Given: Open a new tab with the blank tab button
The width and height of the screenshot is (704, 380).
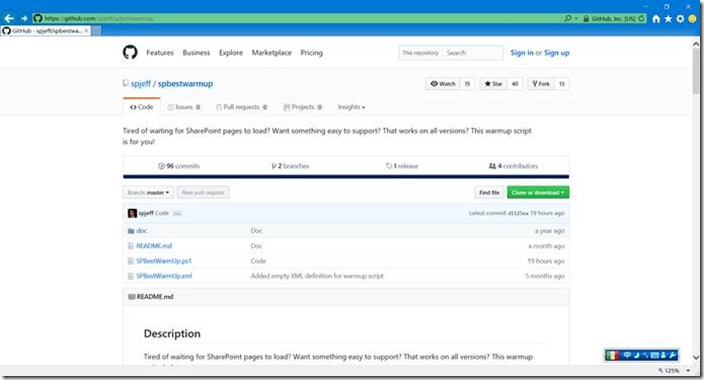Looking at the screenshot, I should [96, 31].
